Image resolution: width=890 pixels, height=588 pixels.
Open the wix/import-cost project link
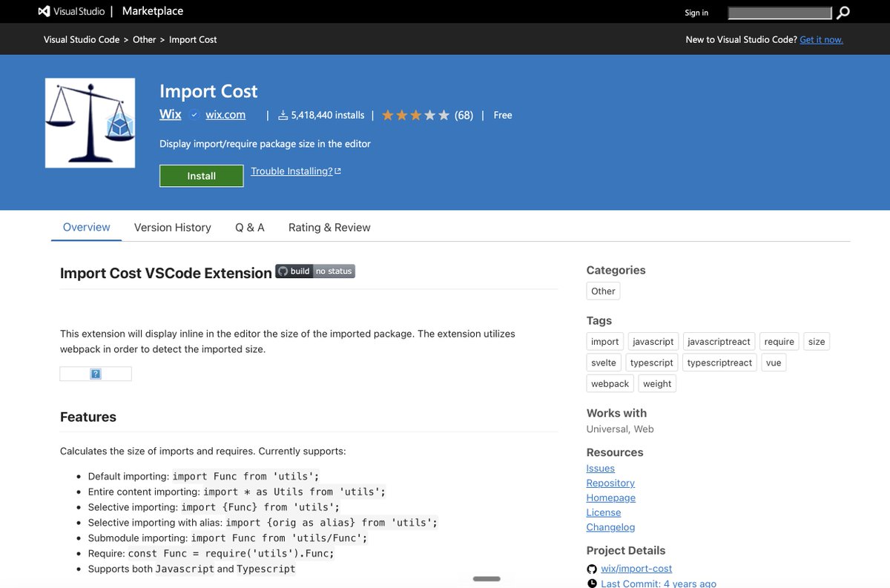pyautogui.click(x=636, y=569)
